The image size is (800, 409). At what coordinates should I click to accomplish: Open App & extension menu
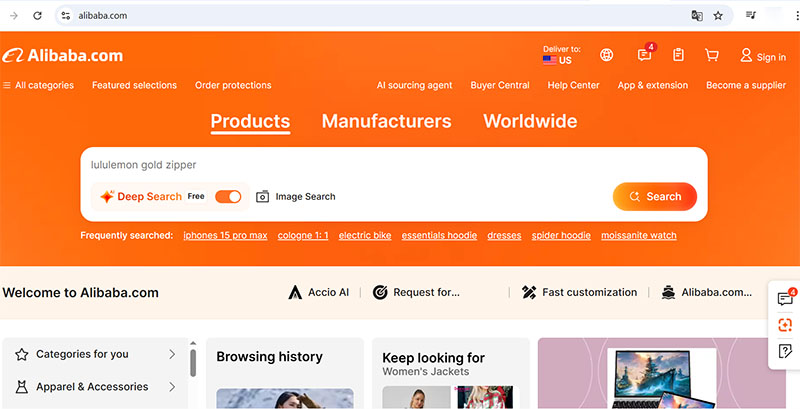(653, 85)
